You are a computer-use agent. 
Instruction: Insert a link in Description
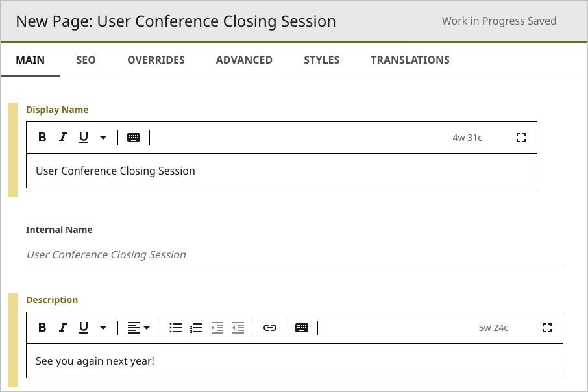point(270,328)
